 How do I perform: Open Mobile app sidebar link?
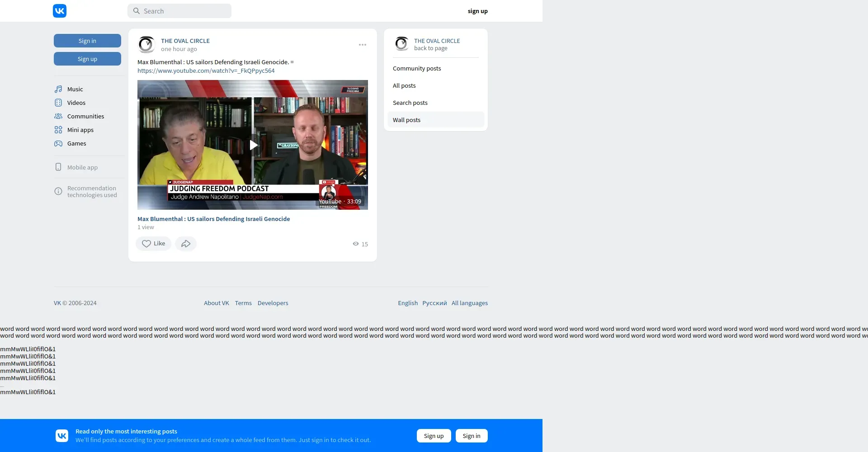coord(82,167)
